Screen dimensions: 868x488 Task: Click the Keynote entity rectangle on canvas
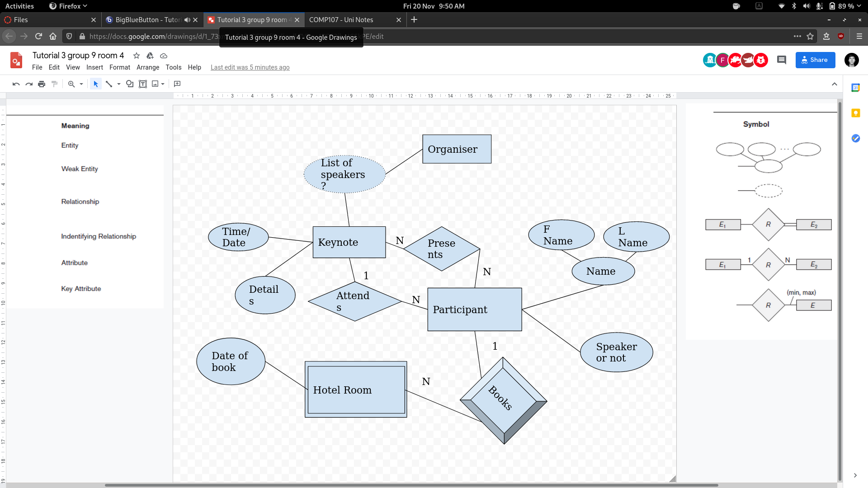coord(349,242)
